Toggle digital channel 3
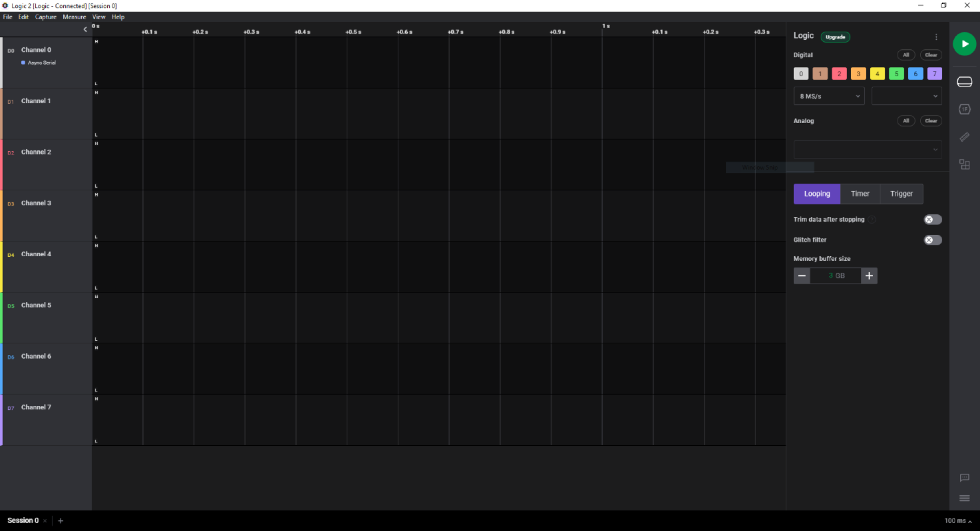The width and height of the screenshot is (980, 531). tap(859, 74)
